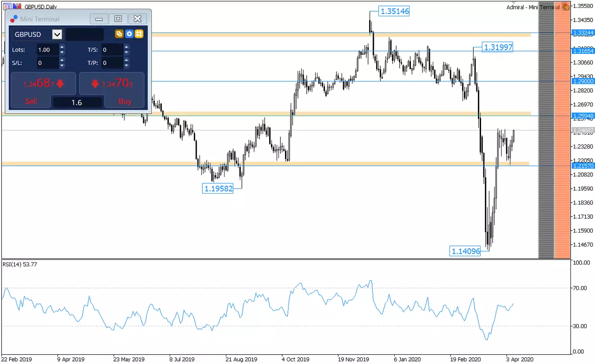The image size is (595, 364).
Task: Click the yellow four-squares tools icon in Mini Terminal
Action: point(139,34)
